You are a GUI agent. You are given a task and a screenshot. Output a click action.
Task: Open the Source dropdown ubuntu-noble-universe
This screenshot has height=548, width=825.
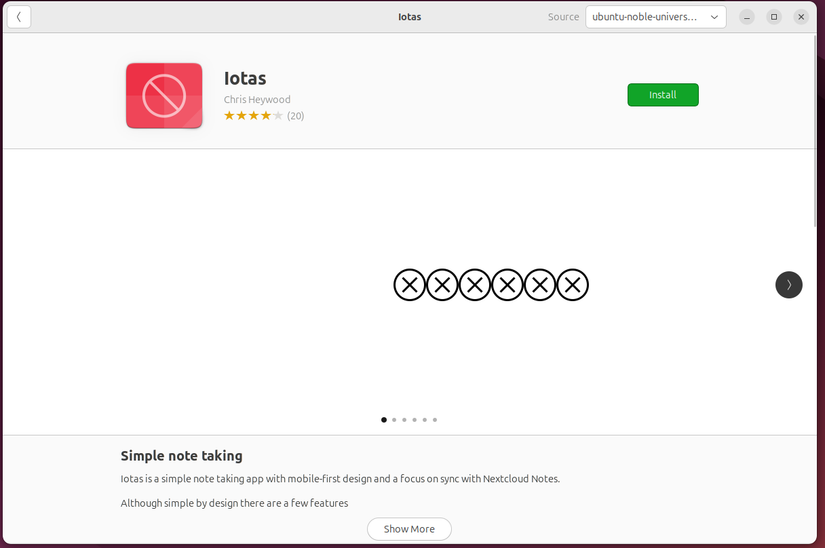click(x=655, y=17)
